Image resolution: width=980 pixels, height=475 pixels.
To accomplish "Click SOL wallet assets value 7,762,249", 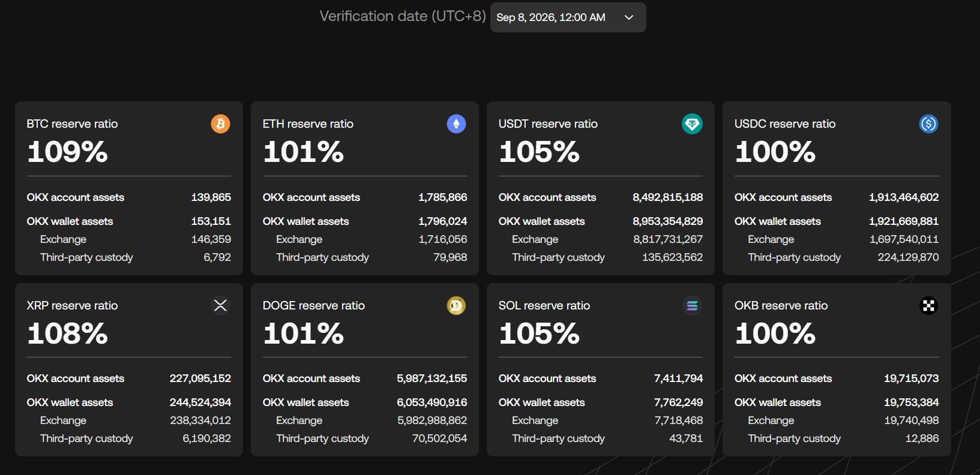I will (x=679, y=402).
